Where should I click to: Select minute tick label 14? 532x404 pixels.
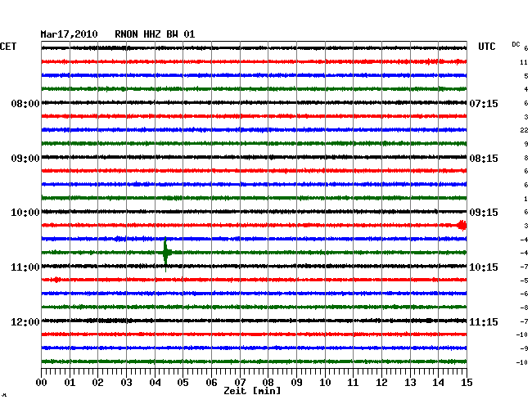(439, 382)
